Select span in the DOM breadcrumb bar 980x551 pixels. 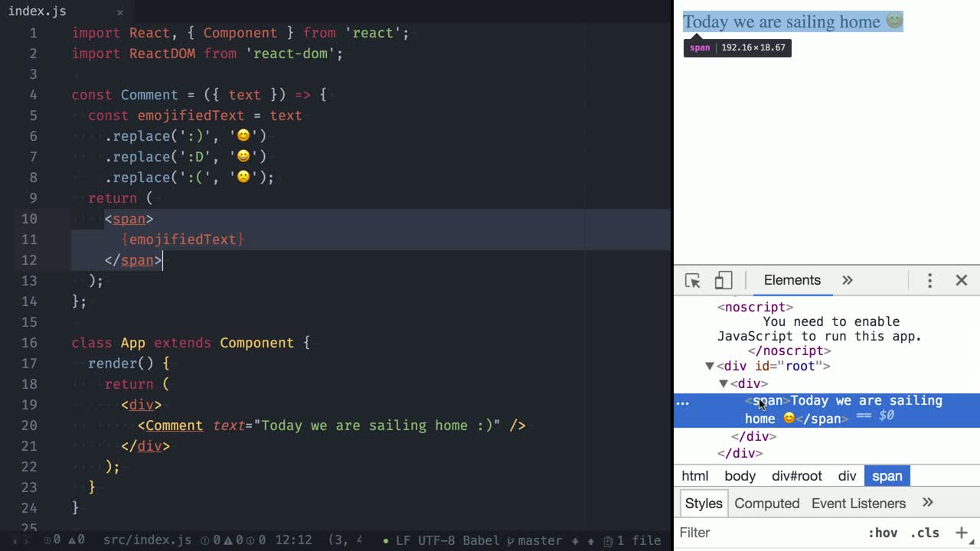tap(887, 476)
